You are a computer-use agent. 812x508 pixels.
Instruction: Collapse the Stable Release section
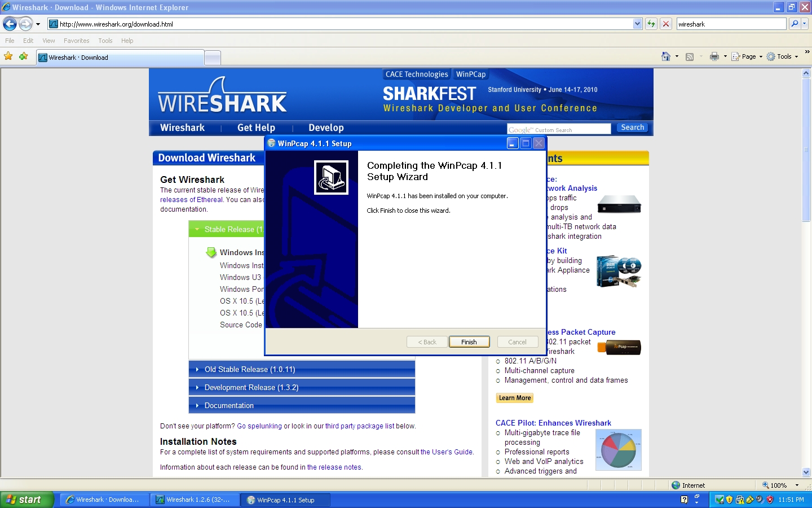pyautogui.click(x=227, y=229)
